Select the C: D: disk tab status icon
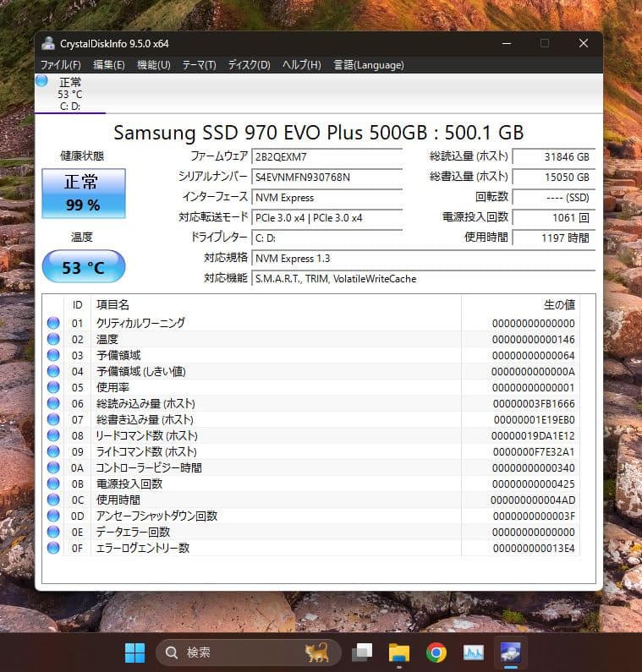Screen dimensions: 642x672 41,80
